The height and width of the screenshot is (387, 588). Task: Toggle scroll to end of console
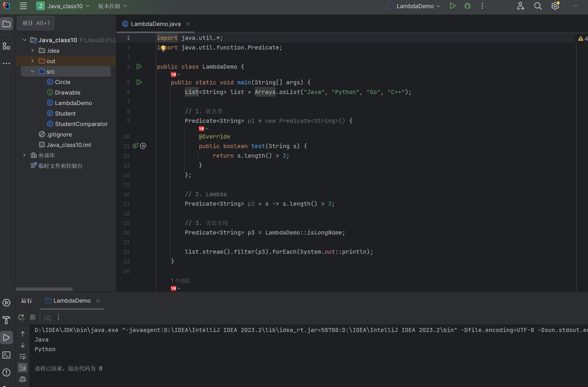click(x=23, y=368)
